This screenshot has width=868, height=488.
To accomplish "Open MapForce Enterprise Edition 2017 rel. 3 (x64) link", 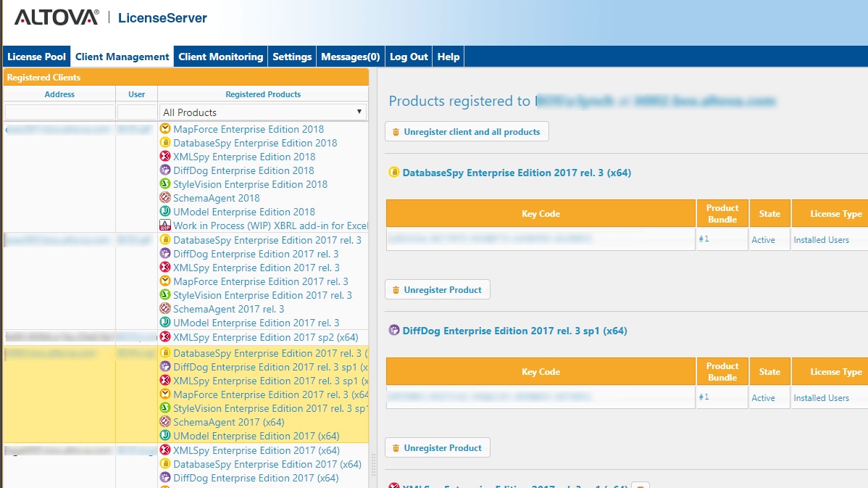I will pyautogui.click(x=271, y=394).
